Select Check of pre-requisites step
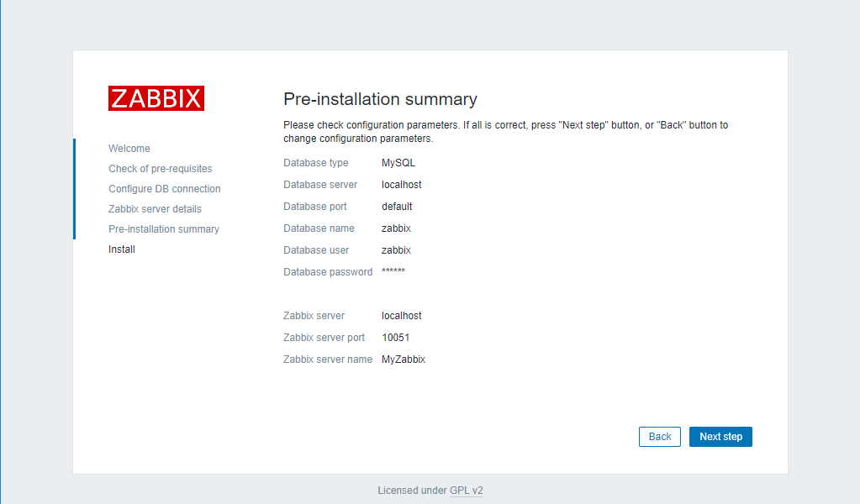Viewport: 860px width, 504px height. click(x=161, y=169)
